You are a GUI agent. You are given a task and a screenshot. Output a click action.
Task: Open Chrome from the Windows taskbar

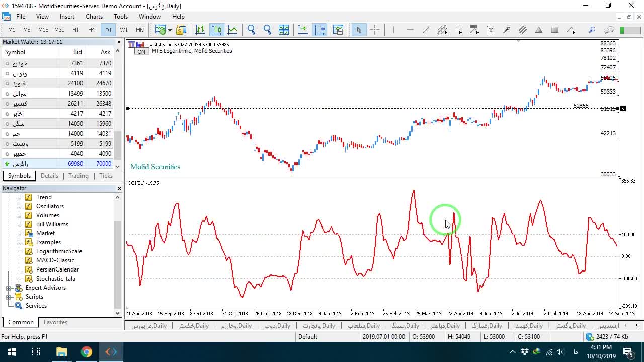(87, 352)
